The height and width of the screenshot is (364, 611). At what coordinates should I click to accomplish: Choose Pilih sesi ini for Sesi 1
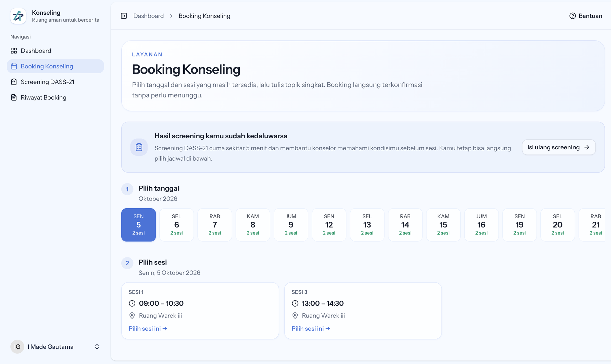pyautogui.click(x=148, y=329)
